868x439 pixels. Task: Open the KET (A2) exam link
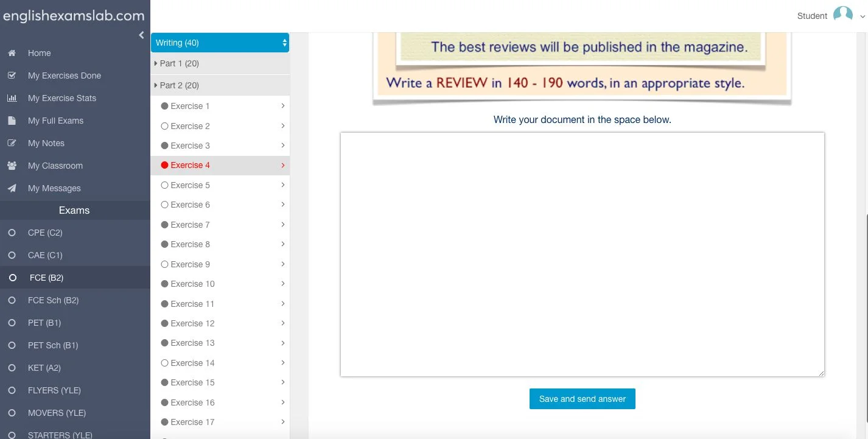click(x=44, y=368)
